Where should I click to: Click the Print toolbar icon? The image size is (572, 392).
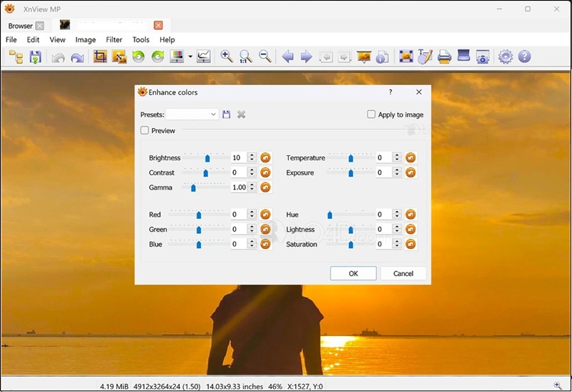coord(444,57)
